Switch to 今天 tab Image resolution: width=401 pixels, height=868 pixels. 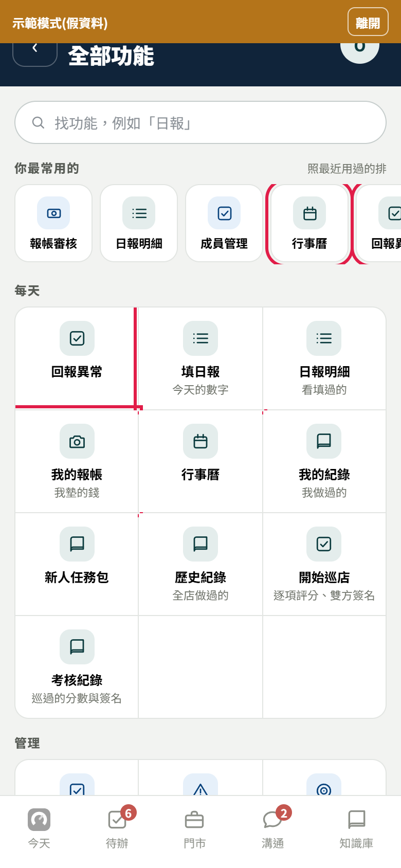[39, 828]
